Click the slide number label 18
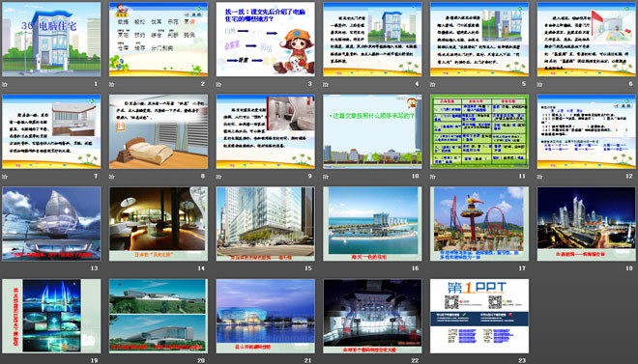This screenshot has width=638, height=364. click(629, 268)
